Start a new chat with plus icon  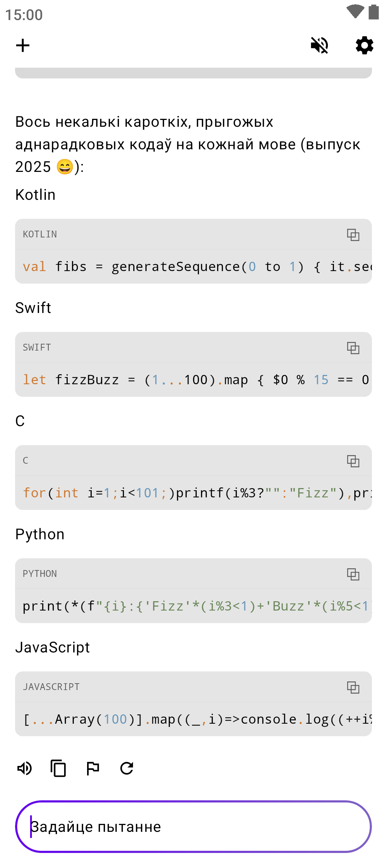pyautogui.click(x=23, y=45)
